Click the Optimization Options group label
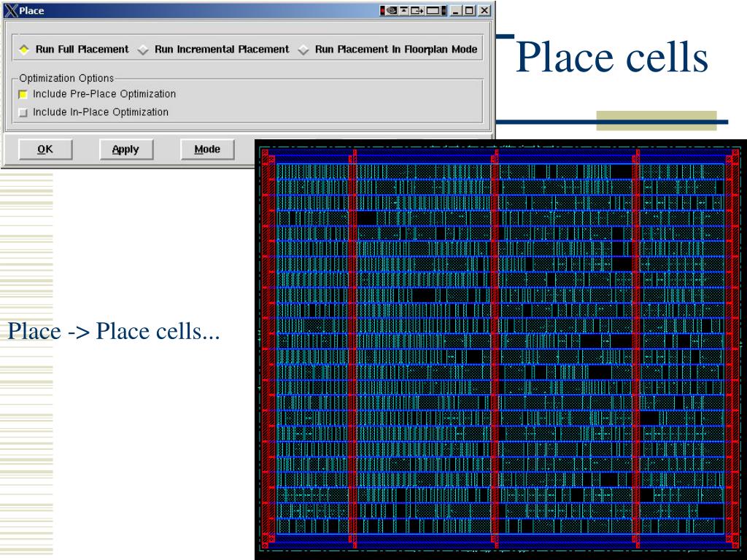The height and width of the screenshot is (560, 747). pos(66,77)
